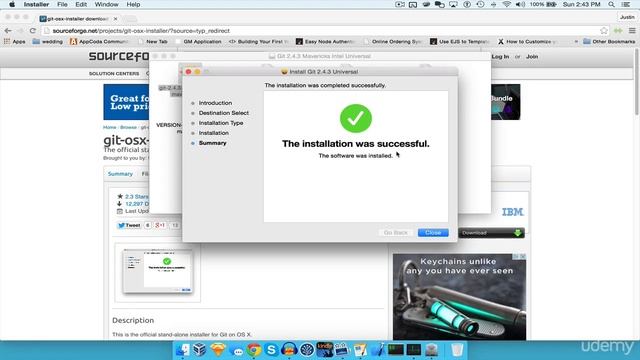Open the installer screenshot thumbnail on page
Screen dimensions: 640x360
pyautogui.click(x=158, y=271)
